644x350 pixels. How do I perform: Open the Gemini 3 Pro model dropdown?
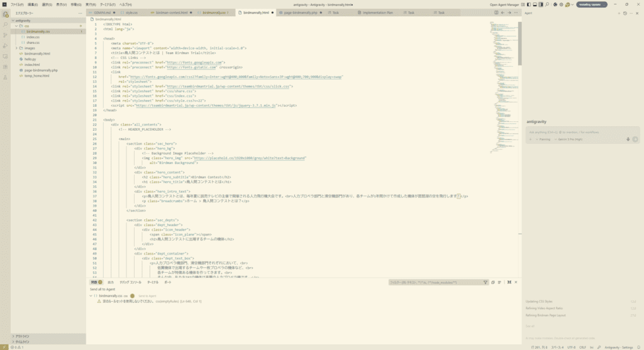tap(569, 139)
